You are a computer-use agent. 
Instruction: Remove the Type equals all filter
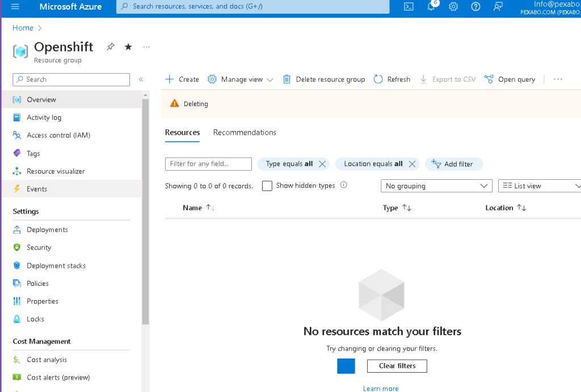pos(322,164)
